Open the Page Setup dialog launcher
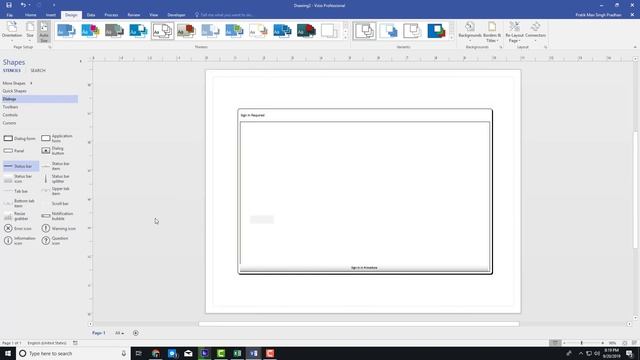 [50, 47]
